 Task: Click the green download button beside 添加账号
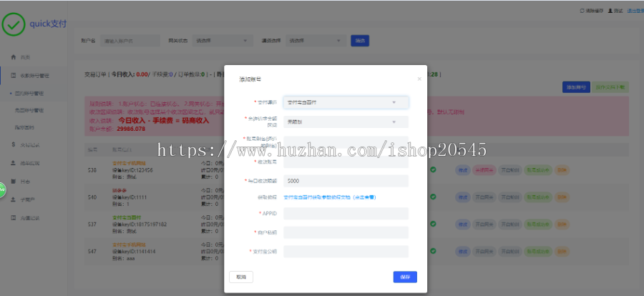coord(610,87)
